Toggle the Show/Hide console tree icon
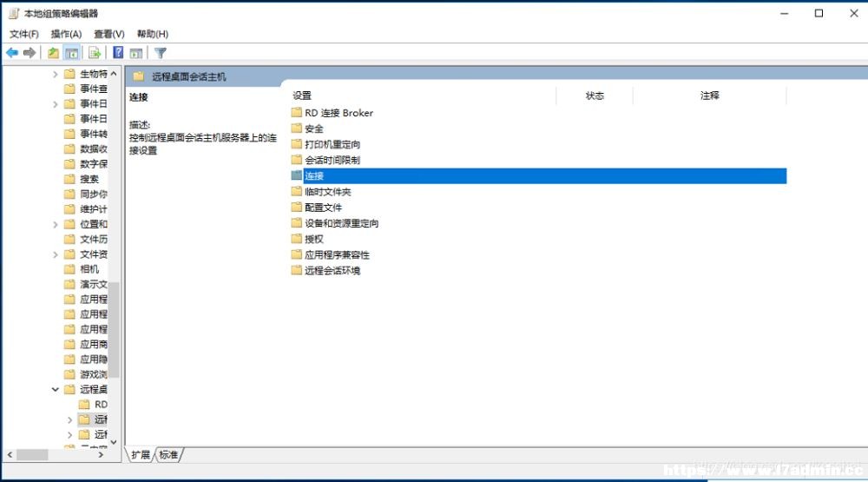The width and height of the screenshot is (868, 482). coord(71,53)
